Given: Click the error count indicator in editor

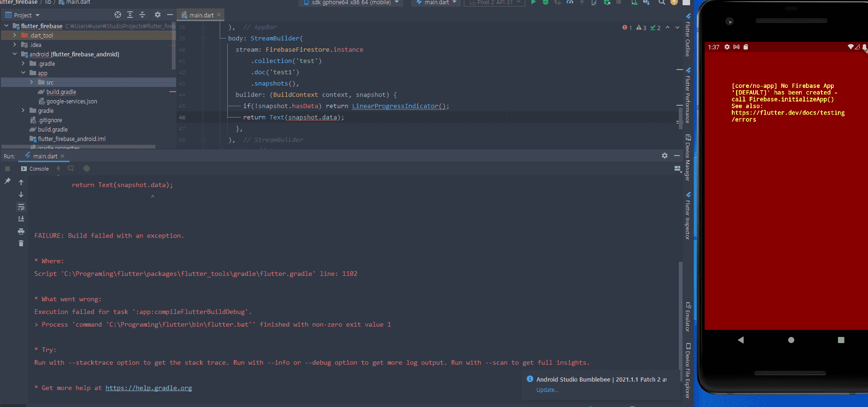Looking at the screenshot, I should pyautogui.click(x=627, y=28).
